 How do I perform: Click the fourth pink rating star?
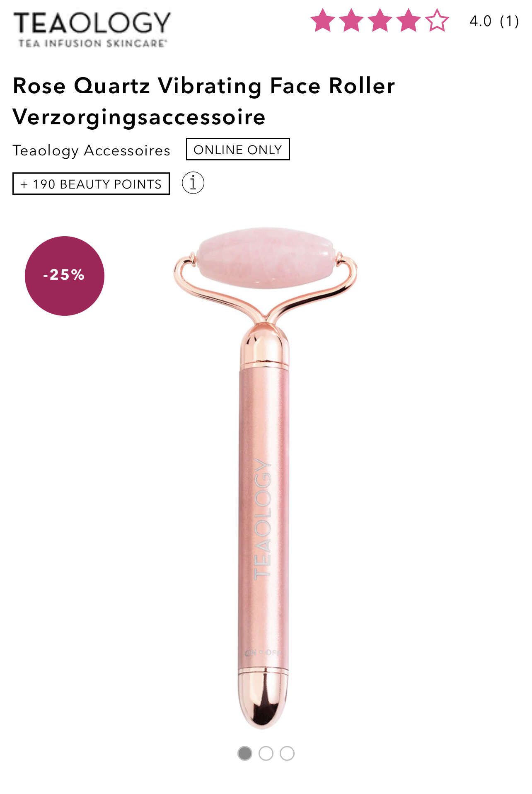pos(409,20)
